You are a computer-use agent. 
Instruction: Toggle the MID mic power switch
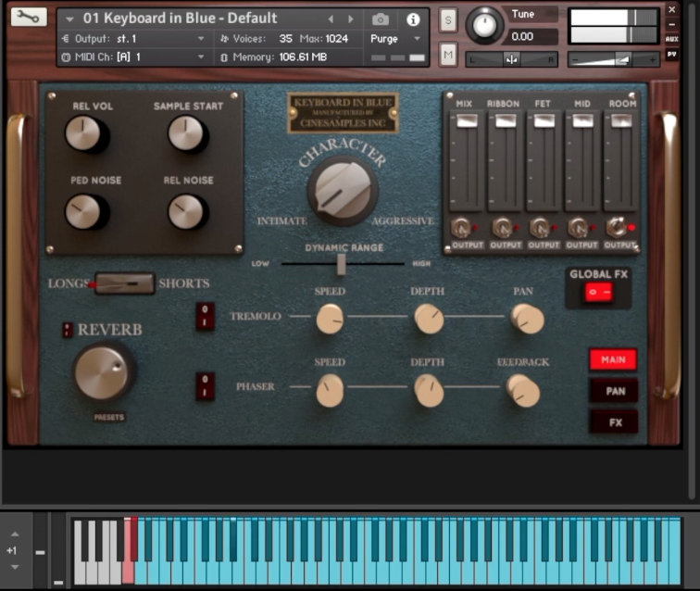[579, 228]
